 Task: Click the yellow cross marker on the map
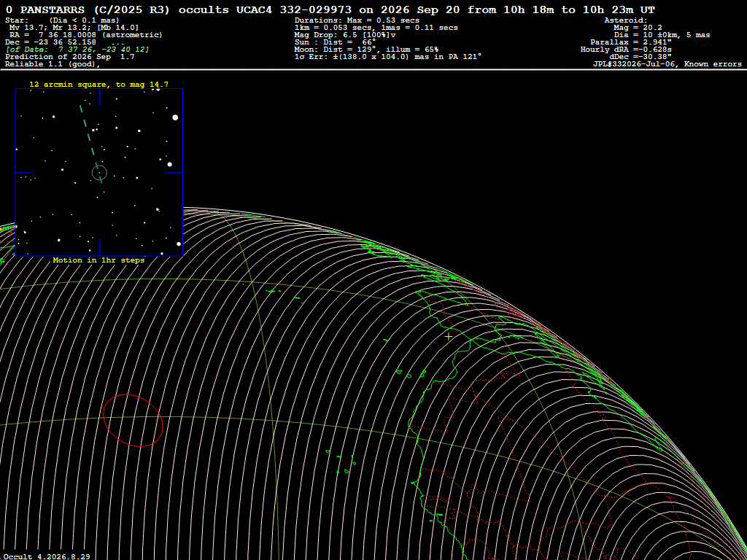(x=449, y=336)
